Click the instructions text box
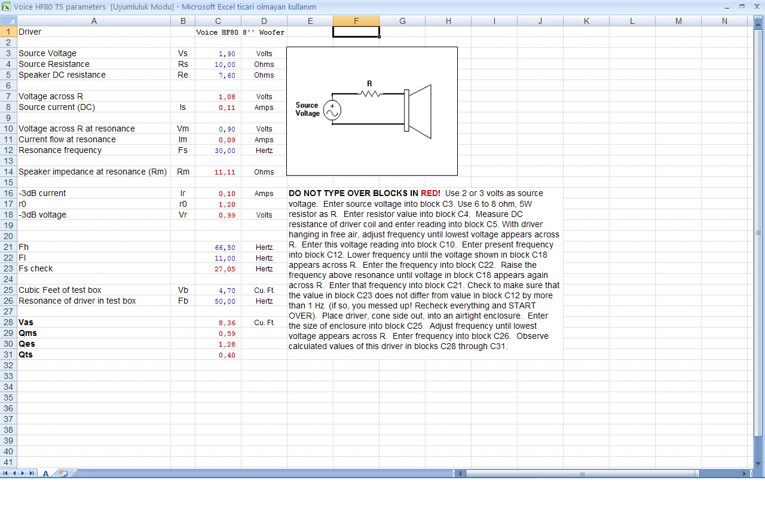This screenshot has height=532, width=765. coord(424,269)
